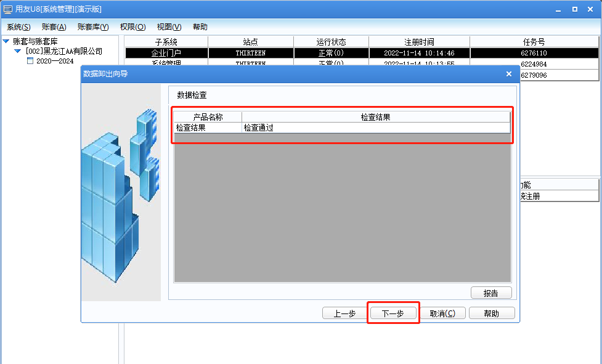This screenshot has width=602, height=364.
Task: Minimize the 用友U8 main window
Action: click(559, 9)
